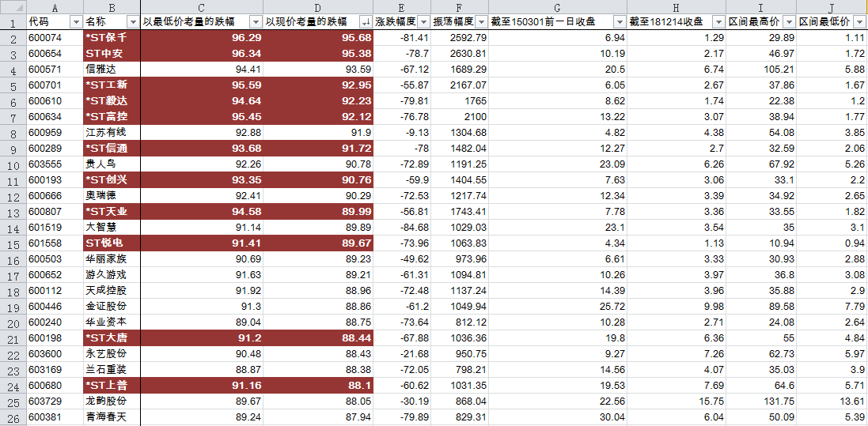The height and width of the screenshot is (426, 868).
Task: Open filter dropdown for 以最低价考量的跌幅
Action: (256, 22)
